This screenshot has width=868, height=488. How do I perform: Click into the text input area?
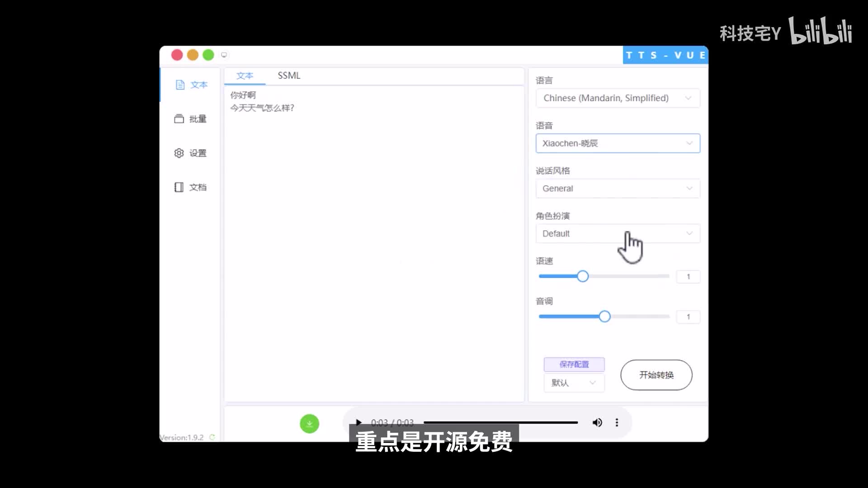[x=374, y=244]
